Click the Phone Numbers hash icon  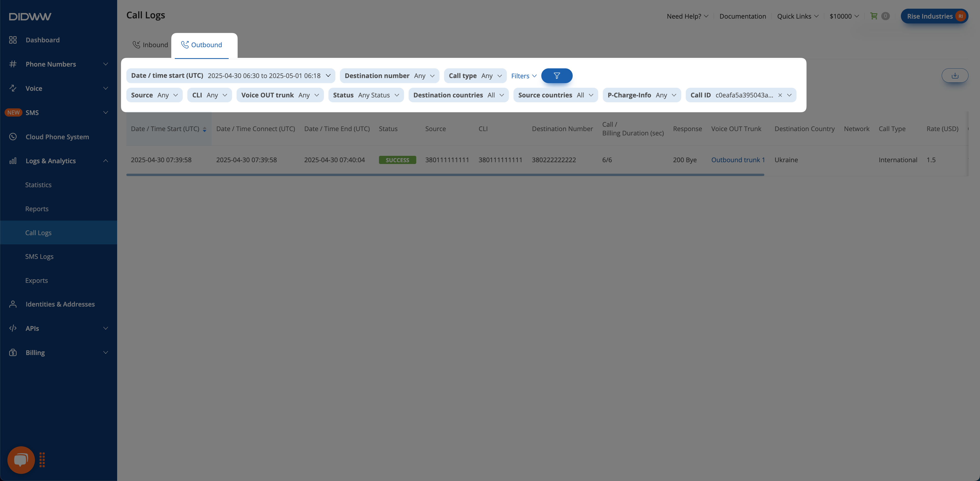(13, 64)
